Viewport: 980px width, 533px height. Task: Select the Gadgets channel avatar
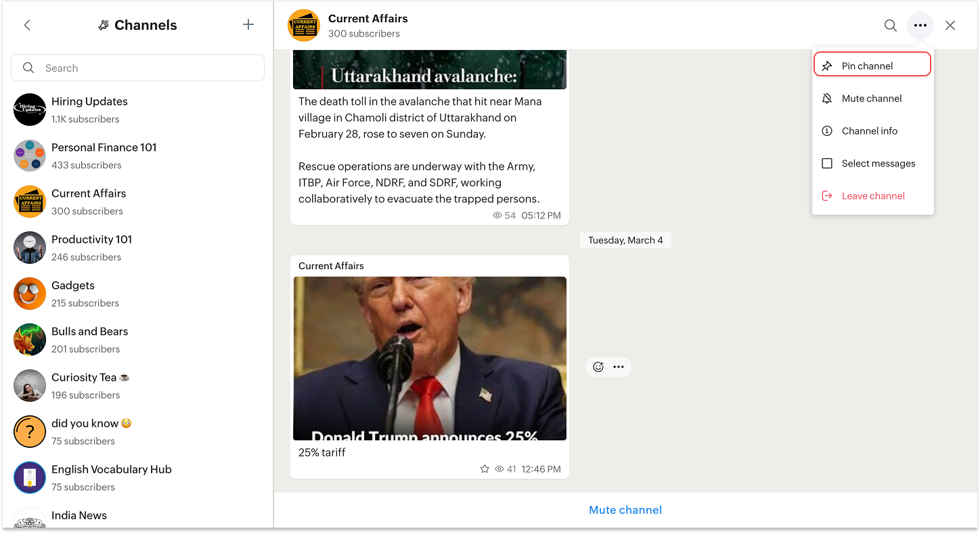pos(30,294)
